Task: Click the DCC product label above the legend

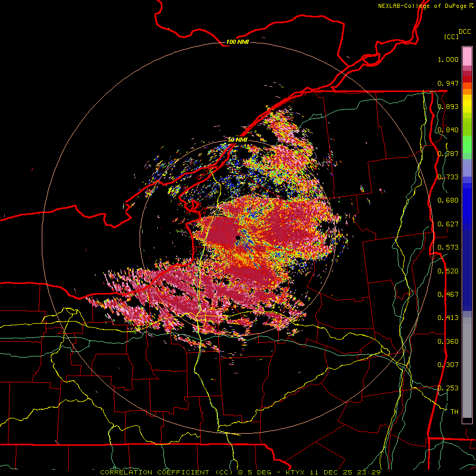Action: point(464,32)
